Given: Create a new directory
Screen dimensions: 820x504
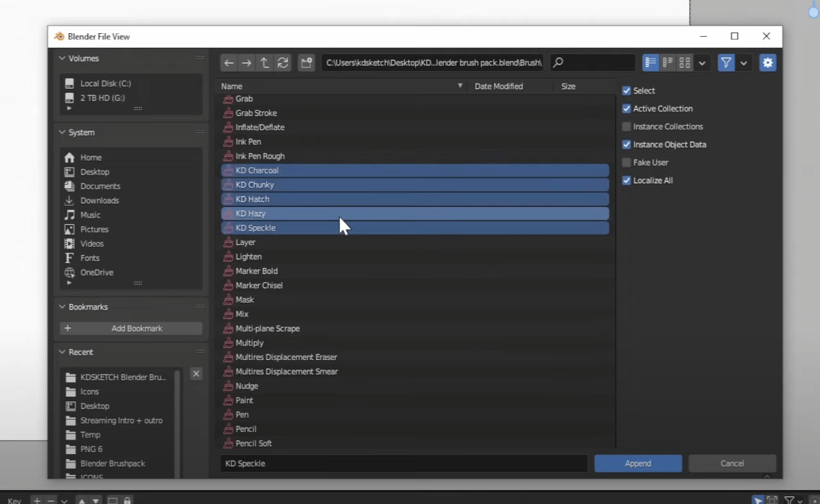Looking at the screenshot, I should pos(306,63).
